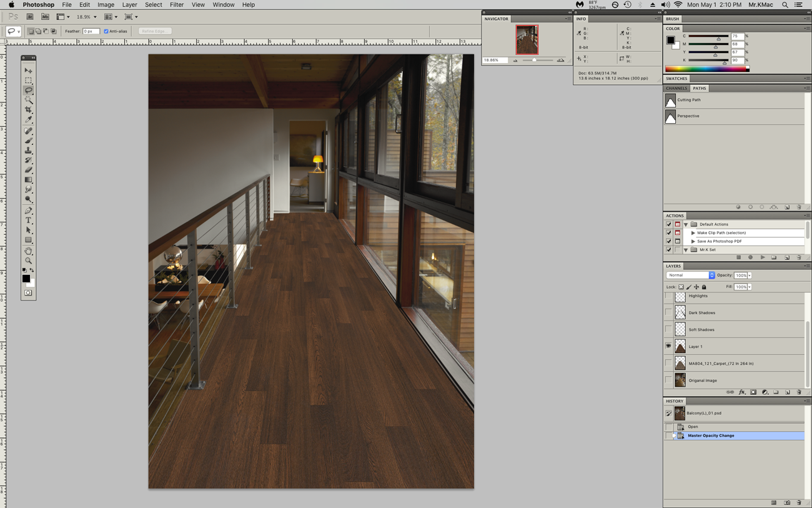812x508 pixels.
Task: Pick the Clone Stamp tool
Action: pyautogui.click(x=28, y=151)
